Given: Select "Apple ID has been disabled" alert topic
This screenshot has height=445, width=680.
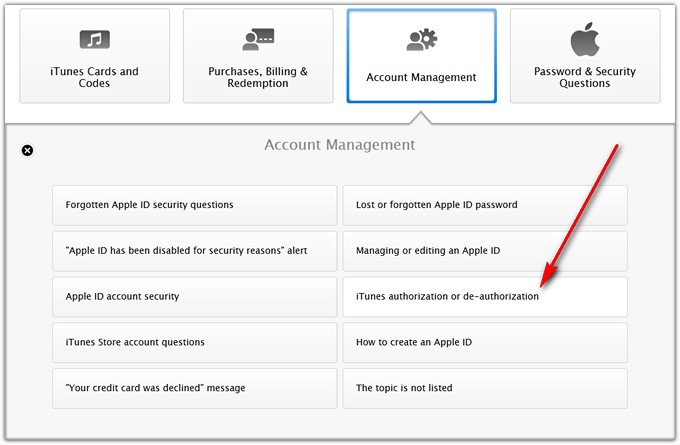Looking at the screenshot, I should pyautogui.click(x=195, y=251).
